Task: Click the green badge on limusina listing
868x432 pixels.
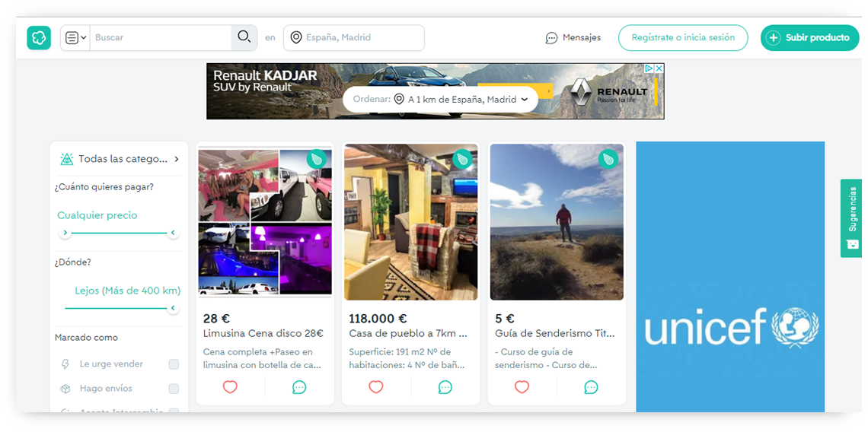Action: click(317, 159)
